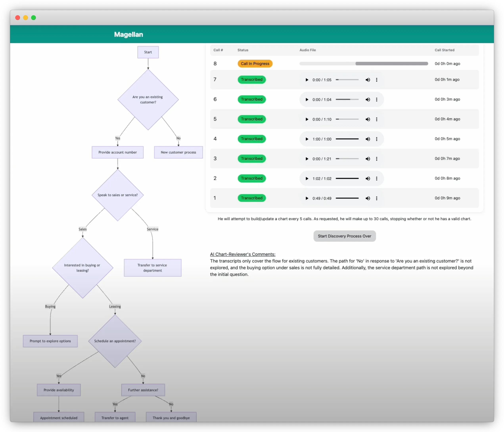Play call 4 audio recording

[x=307, y=139]
